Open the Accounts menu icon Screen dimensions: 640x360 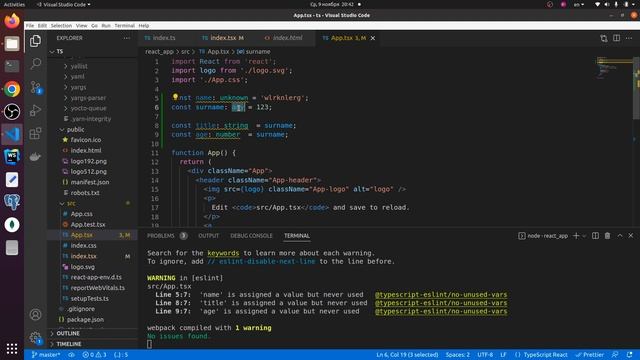[36, 315]
